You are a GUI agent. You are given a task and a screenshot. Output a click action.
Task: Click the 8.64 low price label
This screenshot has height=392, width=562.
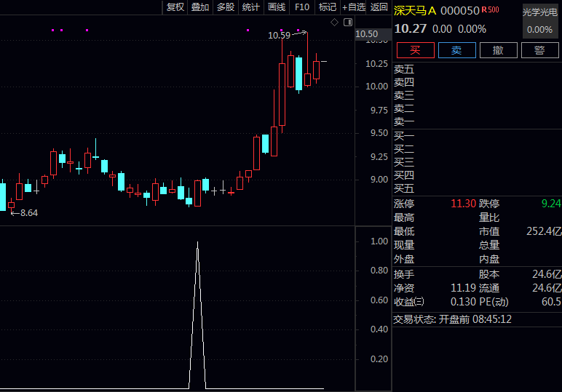pos(28,213)
